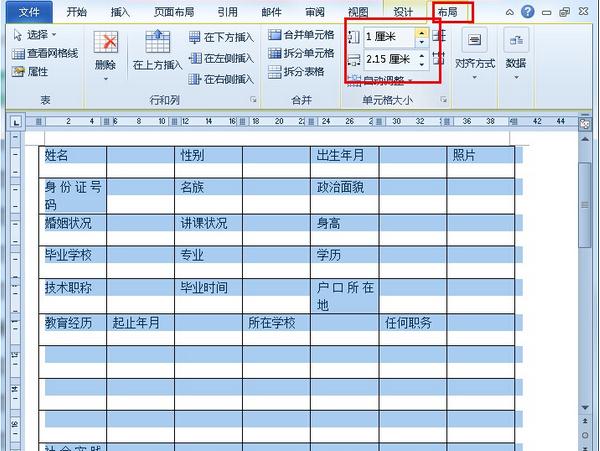Click the 性别 table cell
This screenshot has height=451, width=600.
coord(209,162)
